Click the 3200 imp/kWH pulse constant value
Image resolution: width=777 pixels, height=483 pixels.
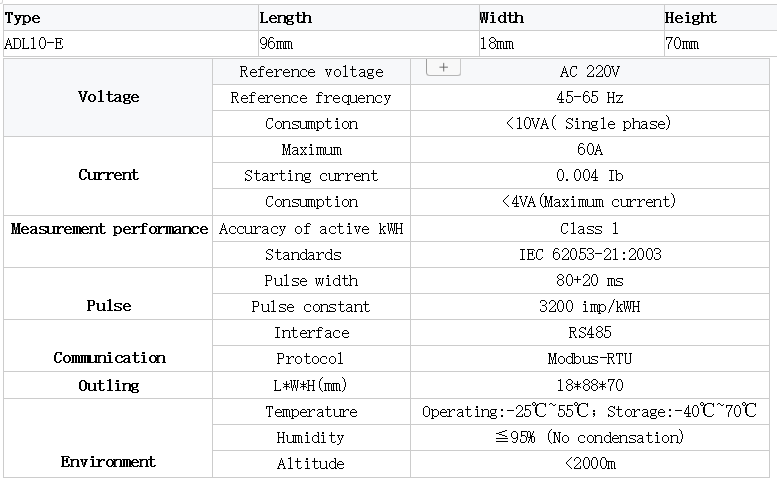[589, 307]
